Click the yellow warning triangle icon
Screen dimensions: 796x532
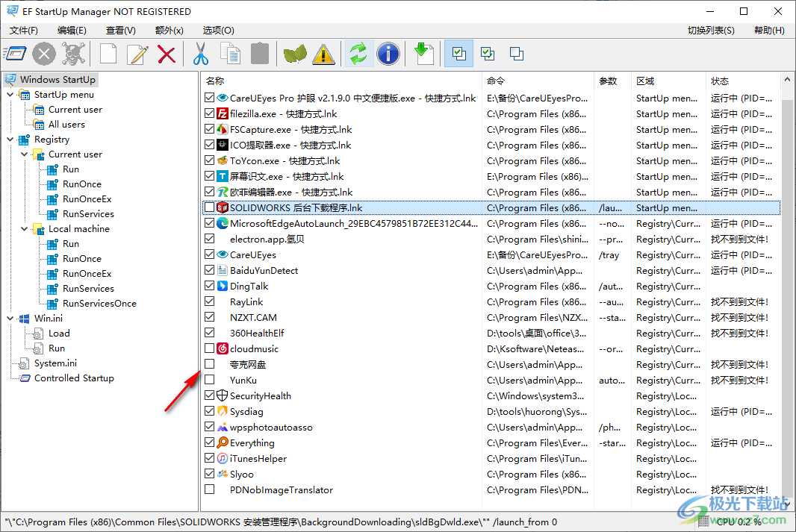pyautogui.click(x=323, y=54)
